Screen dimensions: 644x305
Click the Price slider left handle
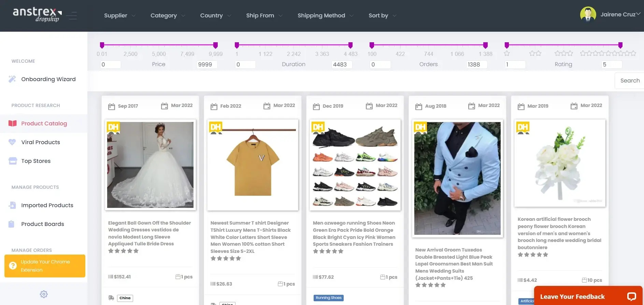click(102, 45)
